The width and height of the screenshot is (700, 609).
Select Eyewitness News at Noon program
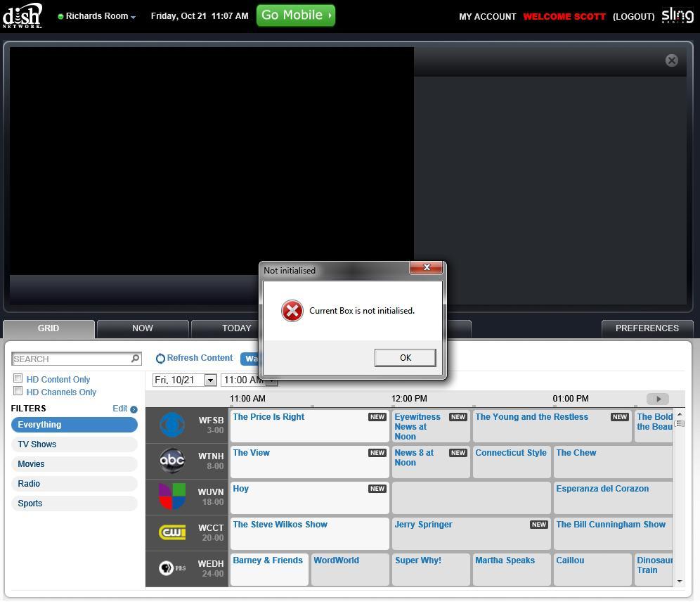(x=431, y=426)
